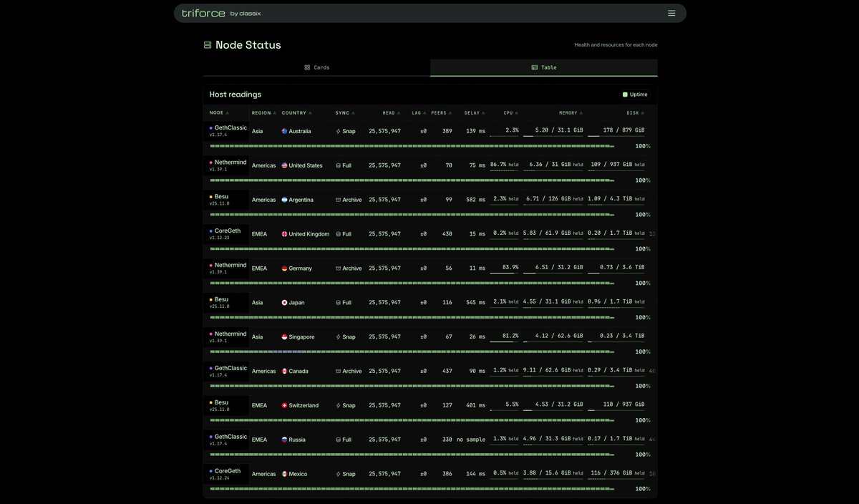The image size is (859, 504).
Task: Sort the table by SYNC column
Action: [345, 112]
